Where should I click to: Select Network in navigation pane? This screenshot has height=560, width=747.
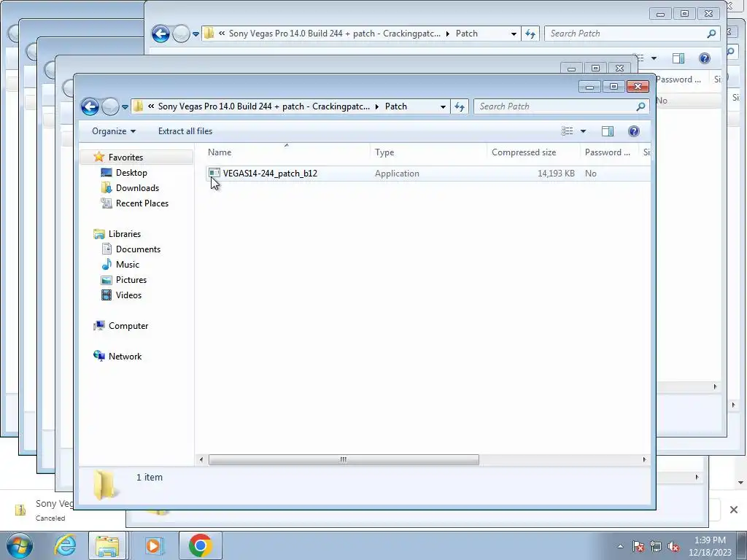click(125, 356)
